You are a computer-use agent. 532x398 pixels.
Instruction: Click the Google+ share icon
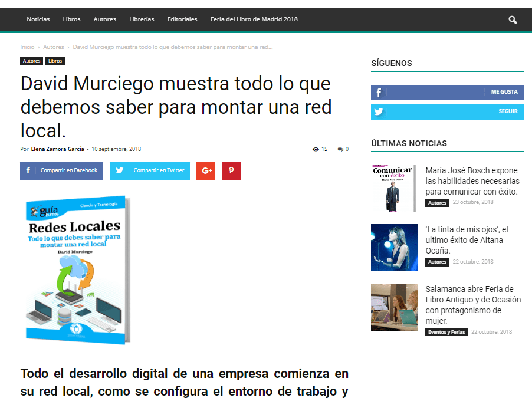pyautogui.click(x=206, y=171)
